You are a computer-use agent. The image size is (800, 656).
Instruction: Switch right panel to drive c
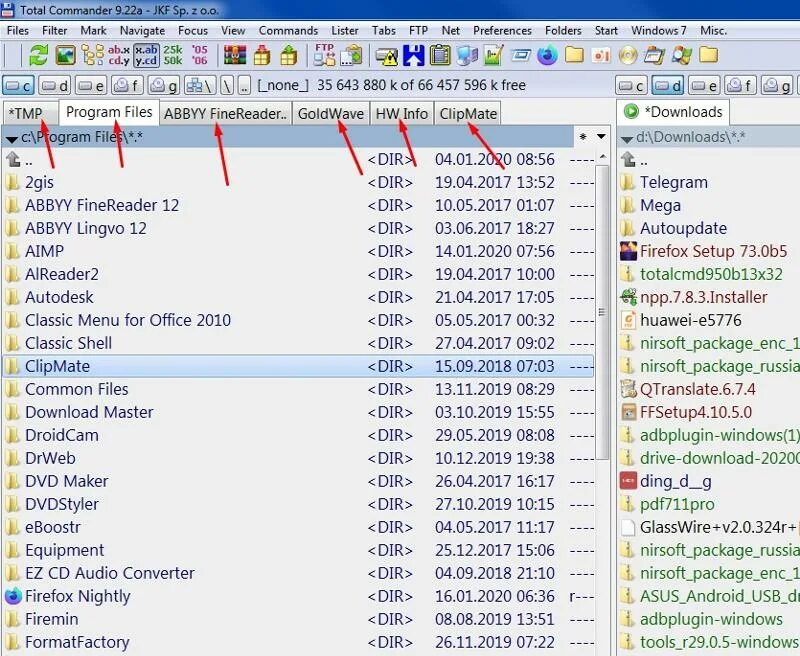tap(632, 86)
